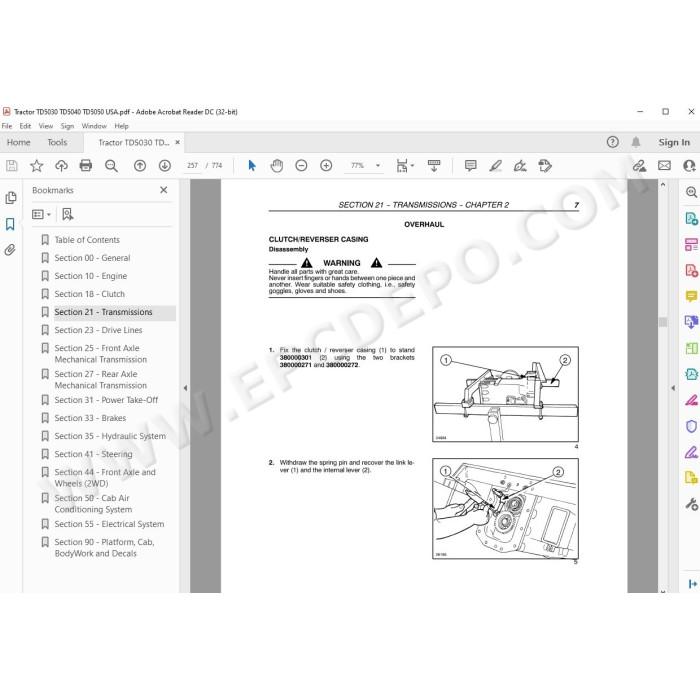700x700 pixels.
Task: Expand the right pane with bottom arrow icon
Action: (x=692, y=583)
